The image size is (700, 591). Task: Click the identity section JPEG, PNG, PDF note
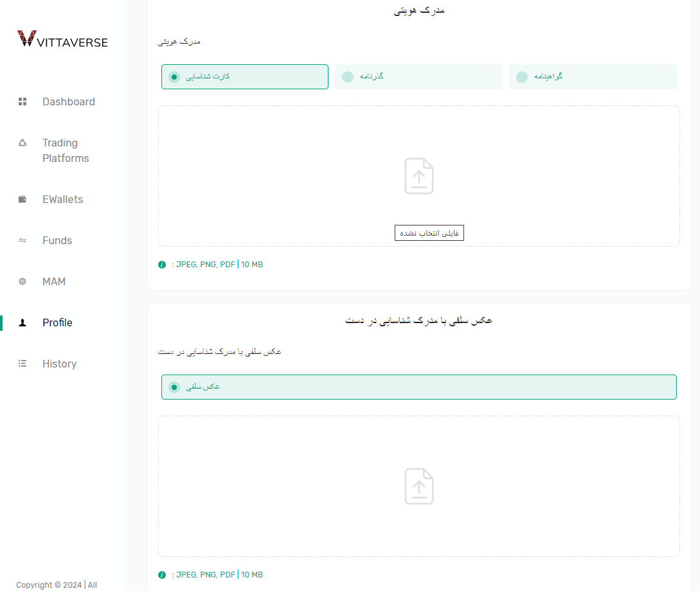pyautogui.click(x=217, y=265)
